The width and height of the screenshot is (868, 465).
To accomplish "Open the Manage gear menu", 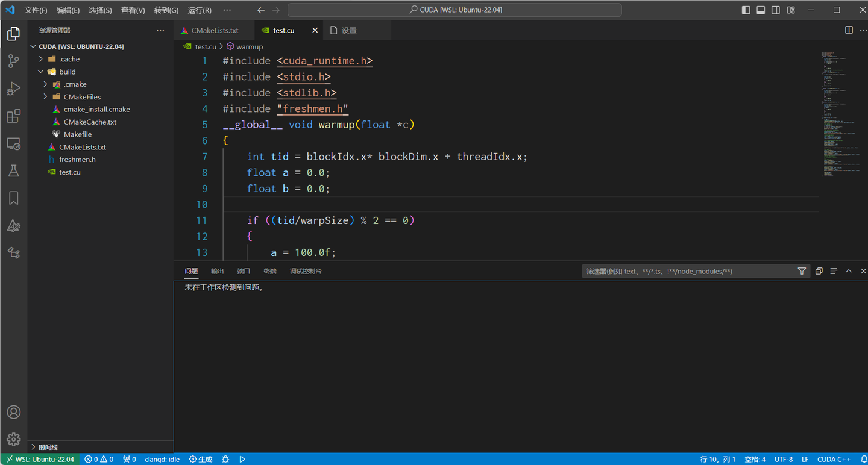I will coord(13,439).
